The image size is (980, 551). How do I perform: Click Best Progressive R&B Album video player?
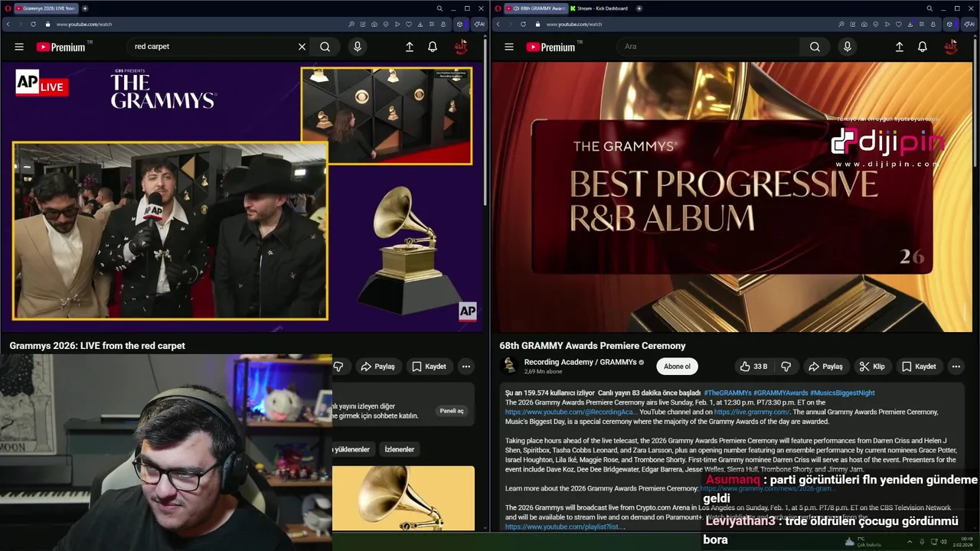click(x=732, y=197)
